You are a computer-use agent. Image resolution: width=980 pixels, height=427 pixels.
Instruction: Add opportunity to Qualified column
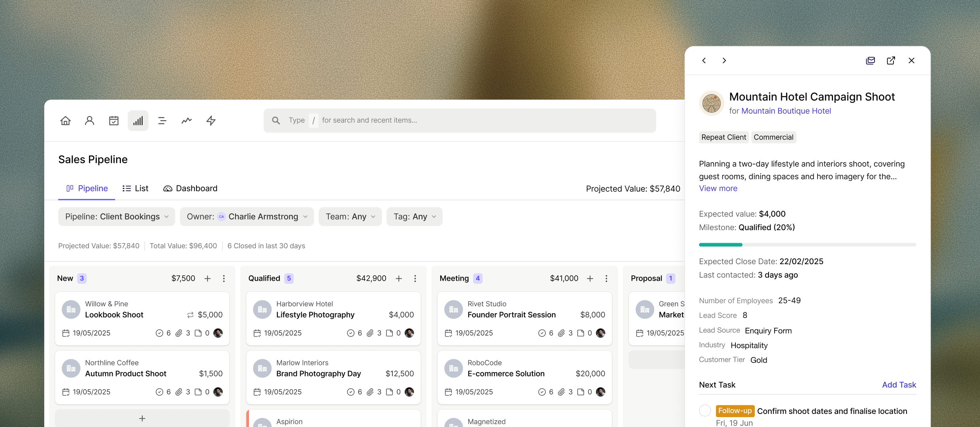[x=399, y=279]
